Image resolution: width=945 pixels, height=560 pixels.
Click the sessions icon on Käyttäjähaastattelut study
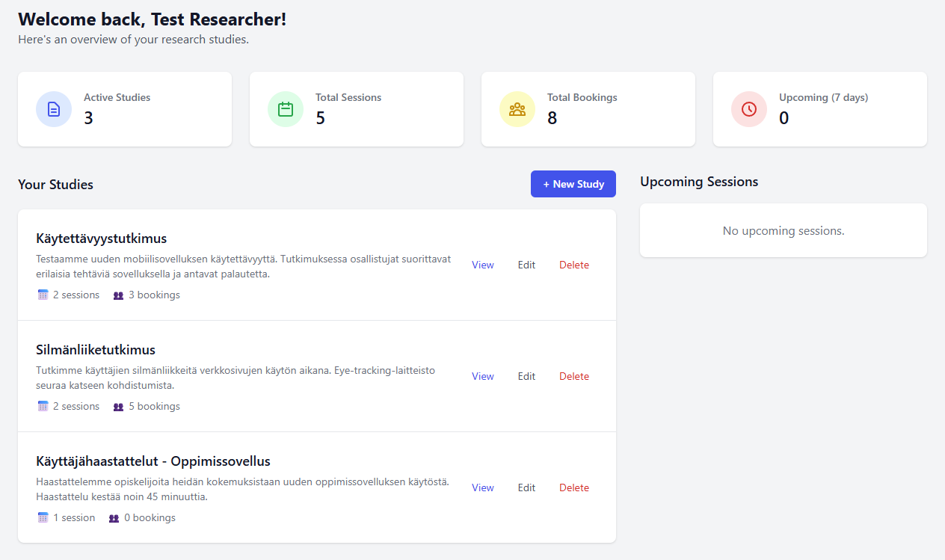43,517
